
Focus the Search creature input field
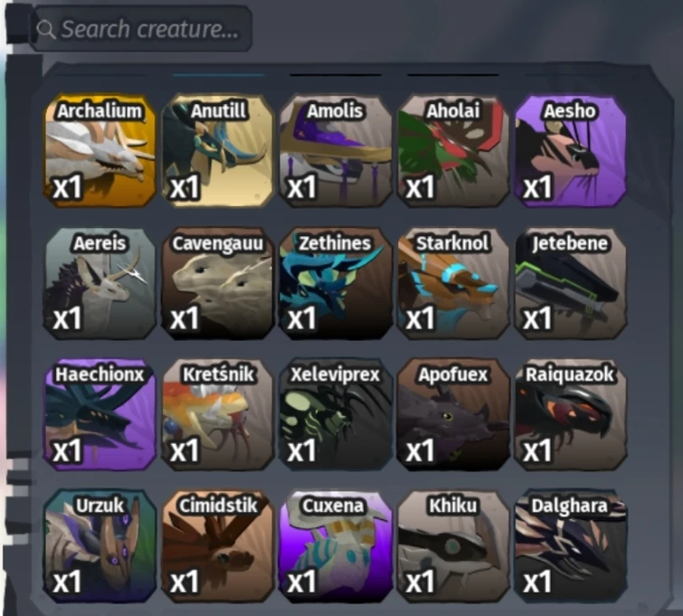(142, 29)
